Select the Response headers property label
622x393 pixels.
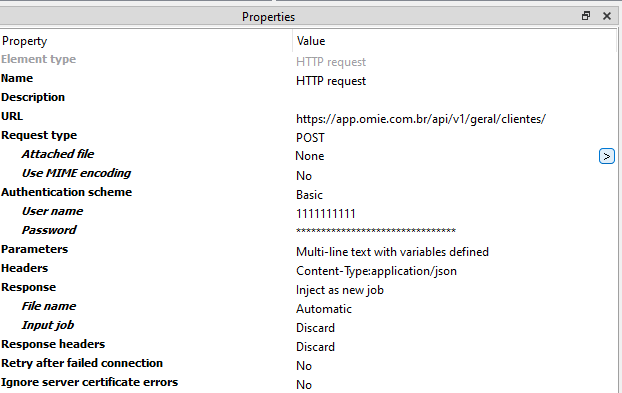click(x=53, y=344)
